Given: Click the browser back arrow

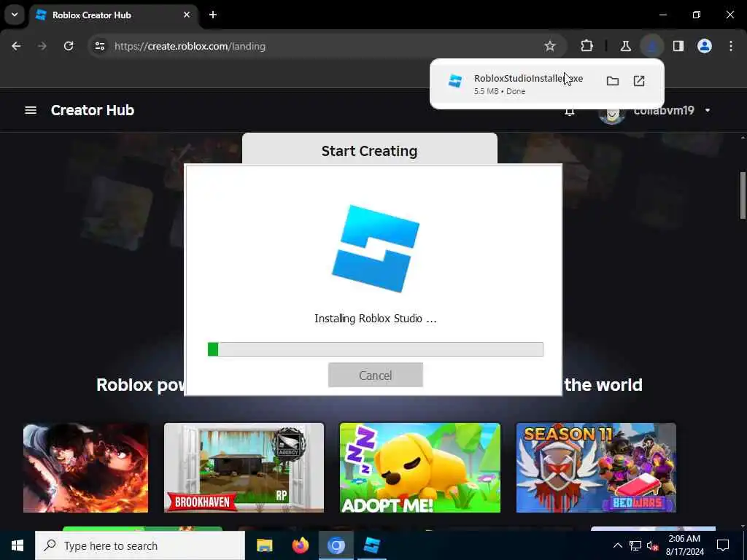Looking at the screenshot, I should pos(16,46).
